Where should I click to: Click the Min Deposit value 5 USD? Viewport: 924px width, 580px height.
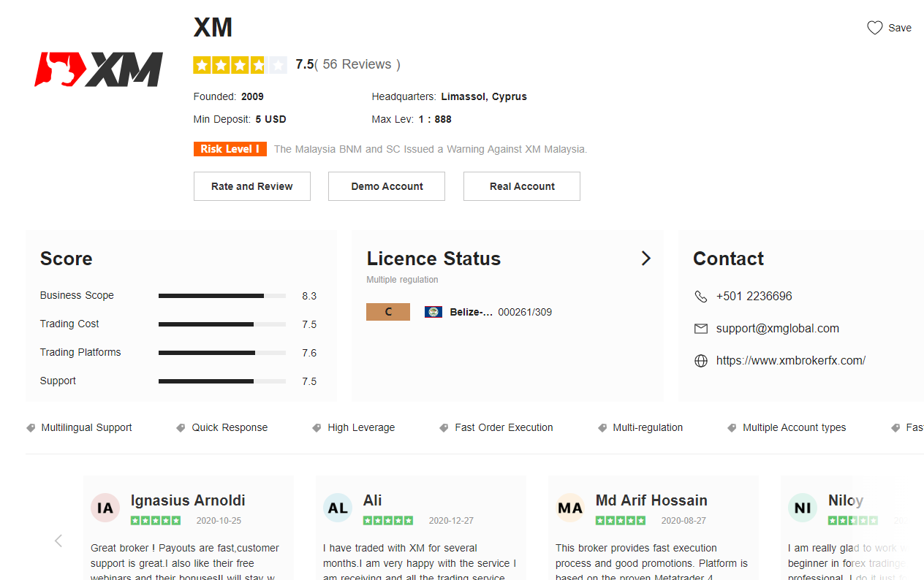click(x=270, y=119)
